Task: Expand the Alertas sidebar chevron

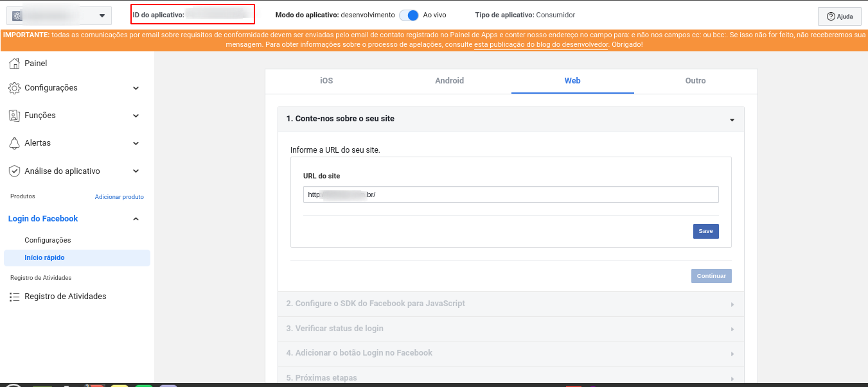Action: (136, 143)
